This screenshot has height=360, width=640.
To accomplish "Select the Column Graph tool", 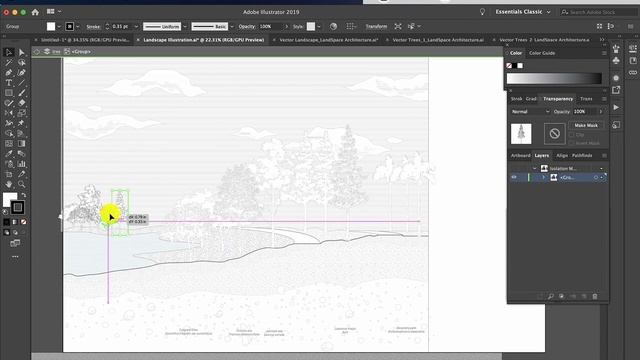I will tap(22, 164).
